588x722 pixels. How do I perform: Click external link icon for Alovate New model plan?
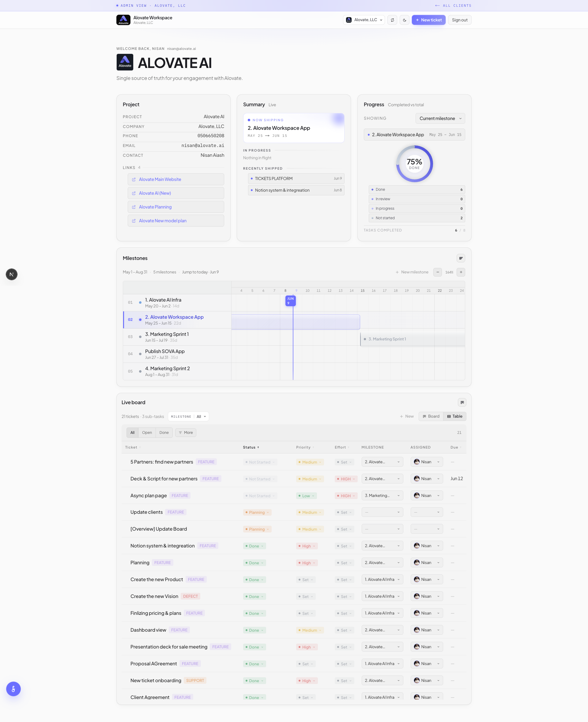pos(134,221)
